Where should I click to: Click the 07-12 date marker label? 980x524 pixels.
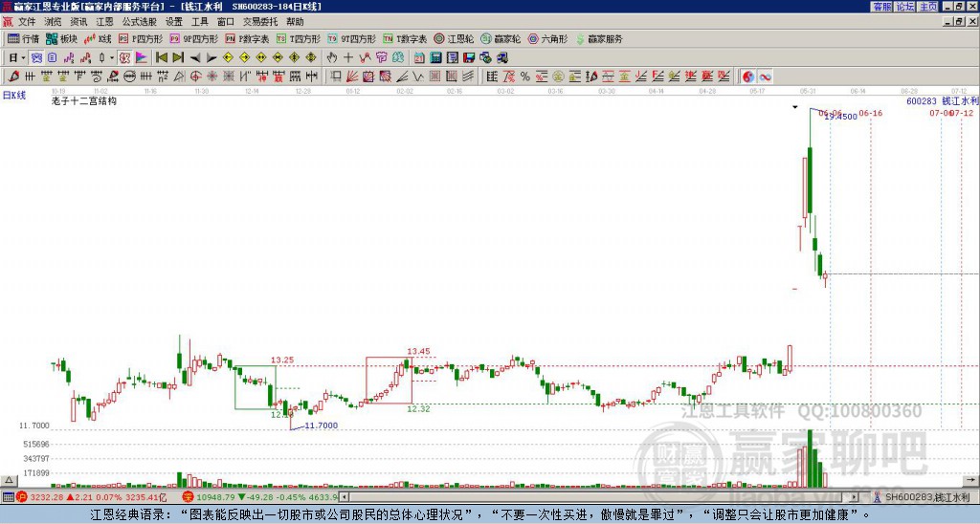(x=963, y=113)
